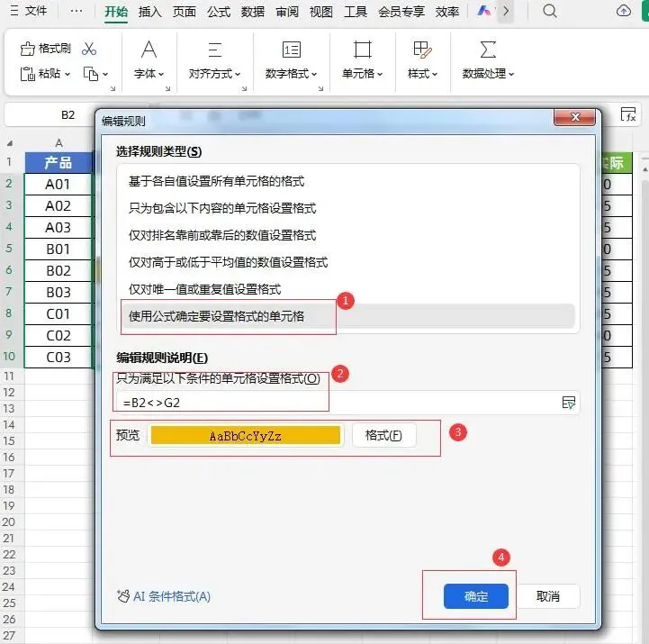Screen dimensions: 649x644
Task: Click the paste (粘贴) clipboard icon
Action: [27, 74]
